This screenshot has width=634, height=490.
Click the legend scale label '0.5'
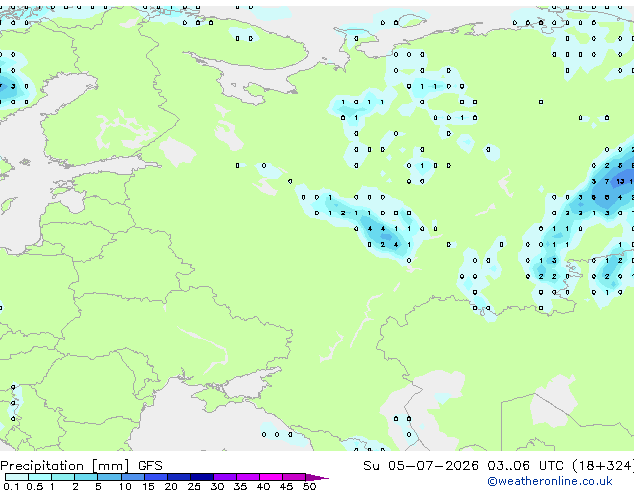tap(35, 486)
